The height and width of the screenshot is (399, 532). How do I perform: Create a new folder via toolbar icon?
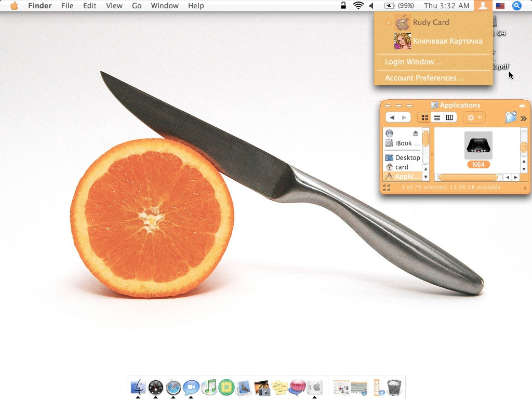click(511, 117)
